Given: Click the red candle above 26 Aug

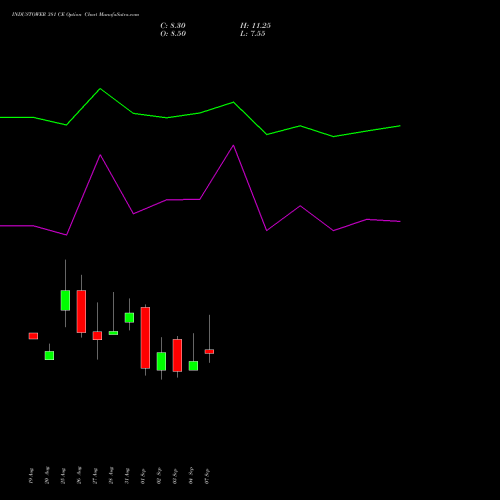Looking at the screenshot, I should pyautogui.click(x=81, y=311).
